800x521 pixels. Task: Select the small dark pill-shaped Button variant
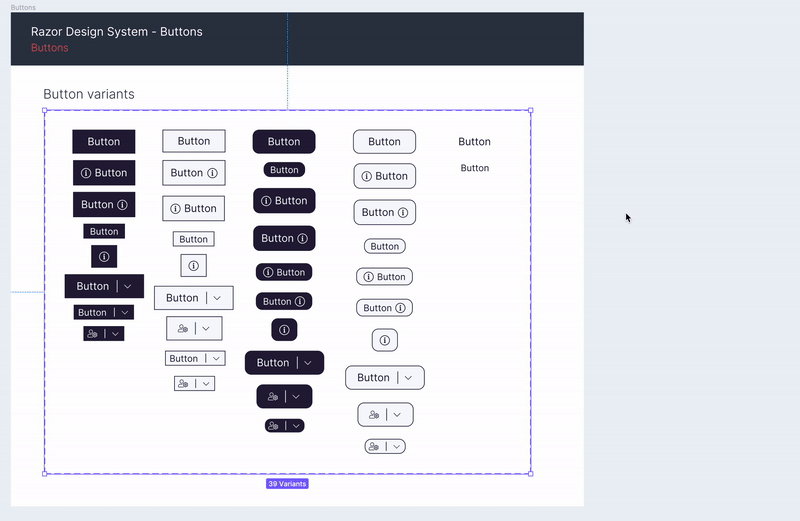click(284, 170)
